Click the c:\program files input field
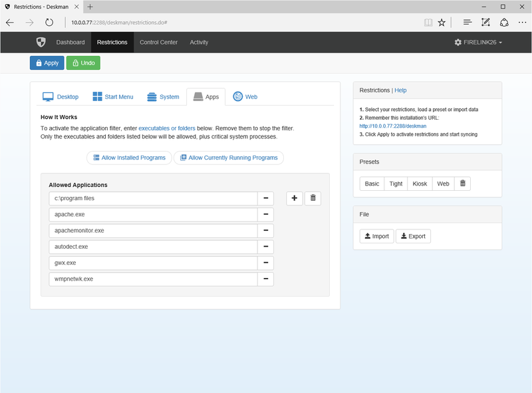This screenshot has height=393, width=532. [x=153, y=198]
